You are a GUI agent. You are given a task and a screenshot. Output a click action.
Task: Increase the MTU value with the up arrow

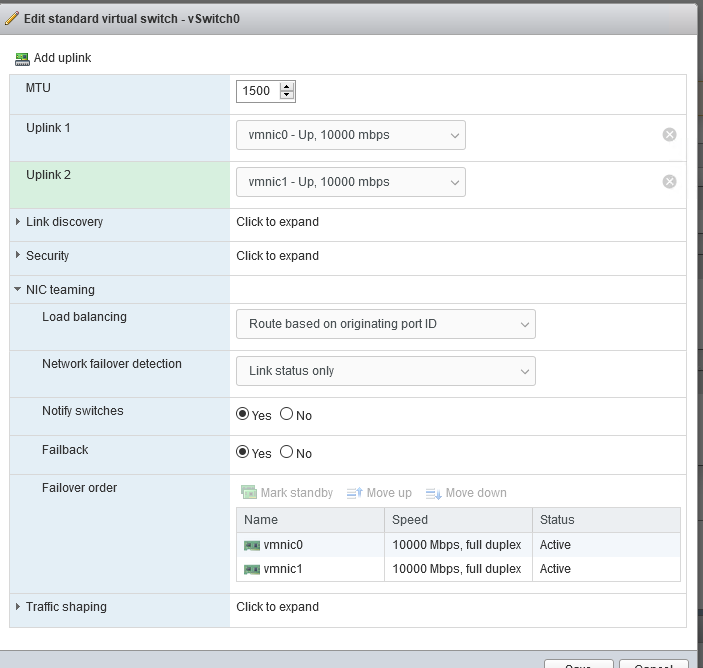(288, 87)
